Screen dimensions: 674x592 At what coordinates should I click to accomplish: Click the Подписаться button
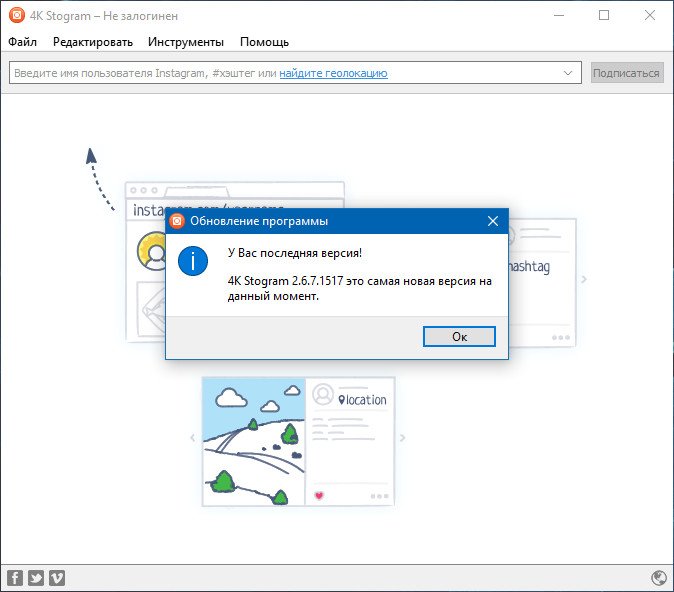627,73
